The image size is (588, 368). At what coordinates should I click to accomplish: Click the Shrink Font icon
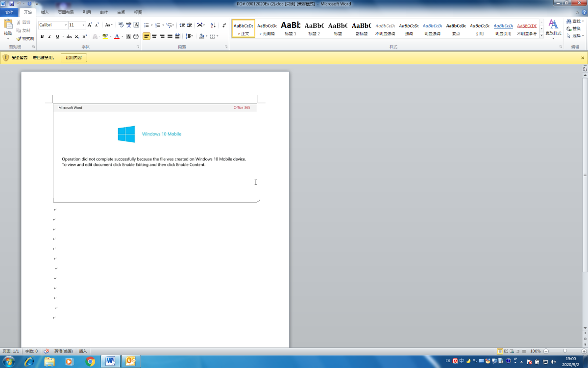[97, 25]
